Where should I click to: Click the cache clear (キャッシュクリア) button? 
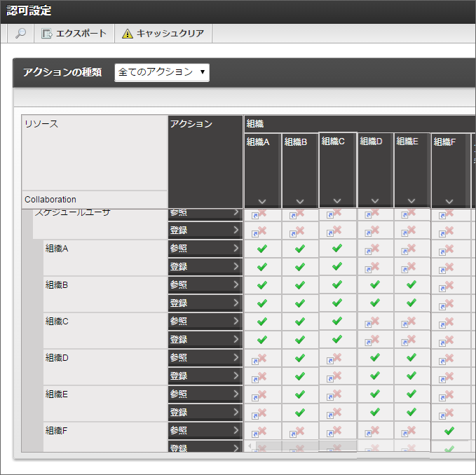(x=163, y=34)
